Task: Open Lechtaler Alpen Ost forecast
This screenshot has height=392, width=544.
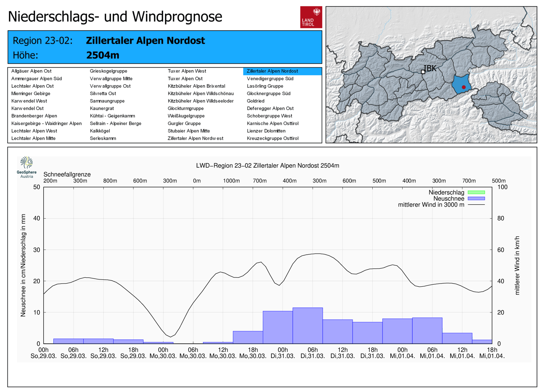Action: point(32,86)
